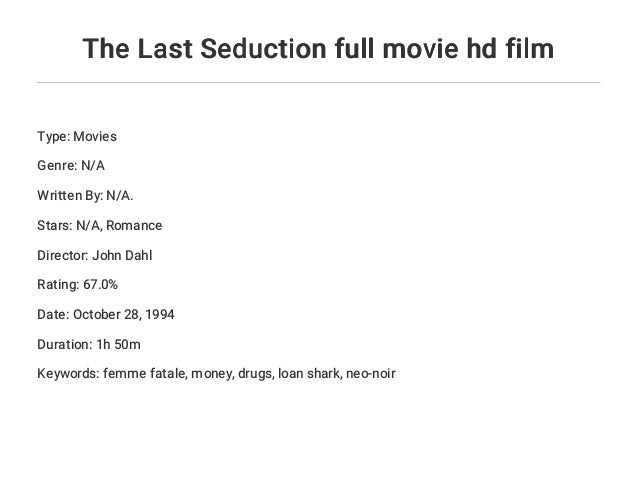This screenshot has height=479, width=638.
Task: Click the horizontal divider below the title
Action: pyautogui.click(x=318, y=83)
